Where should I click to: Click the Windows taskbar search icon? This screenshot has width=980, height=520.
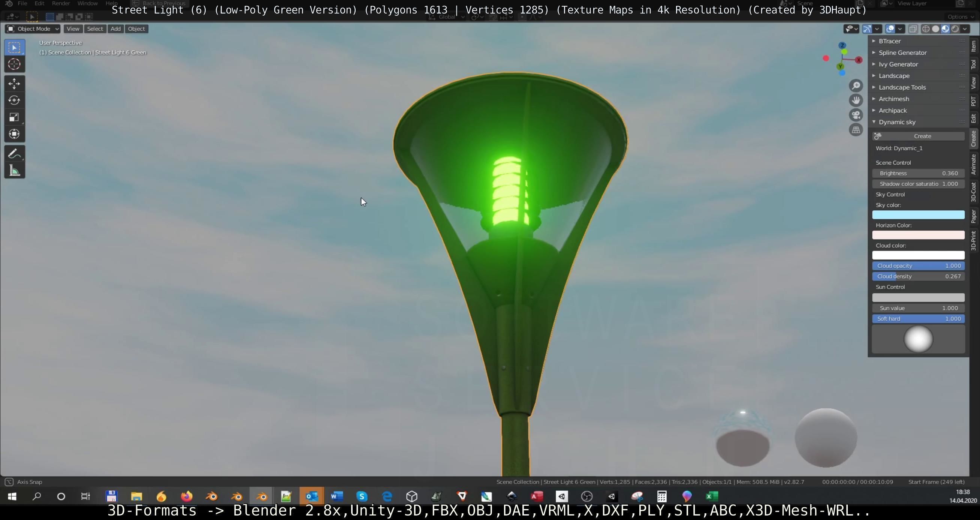coord(36,496)
